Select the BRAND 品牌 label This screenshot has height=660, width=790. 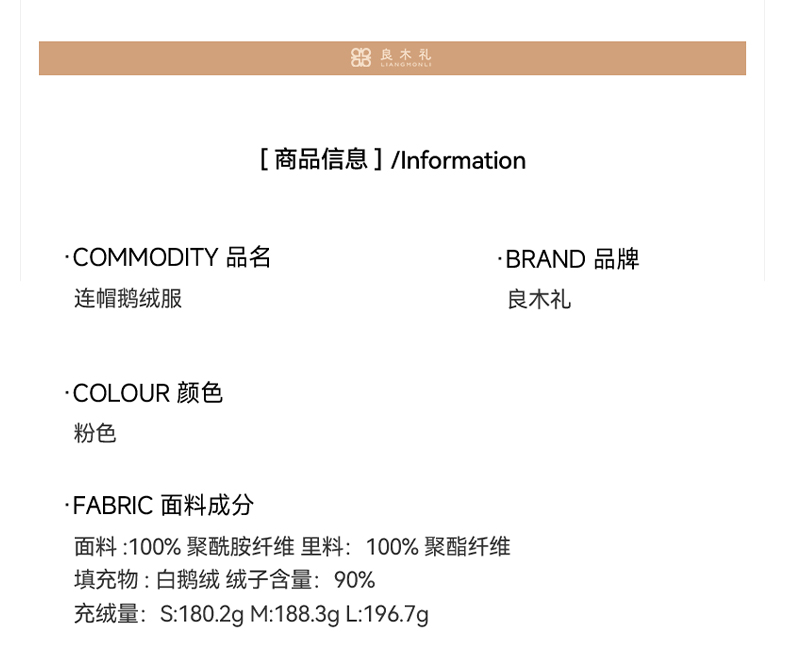571,260
